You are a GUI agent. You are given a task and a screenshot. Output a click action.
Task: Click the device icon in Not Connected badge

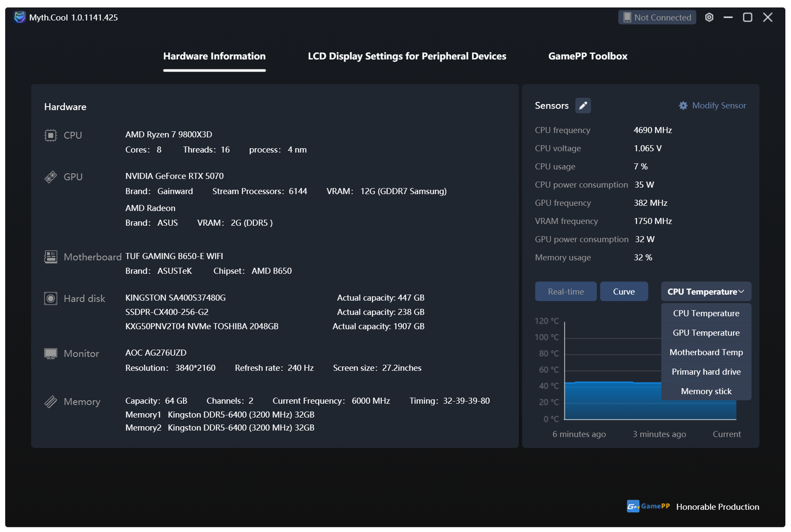[627, 17]
